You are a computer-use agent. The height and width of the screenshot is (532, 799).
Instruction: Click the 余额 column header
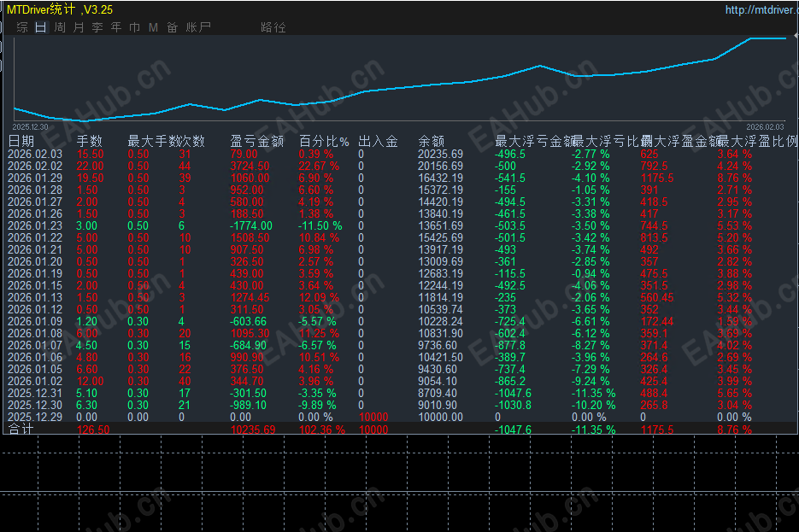click(431, 141)
